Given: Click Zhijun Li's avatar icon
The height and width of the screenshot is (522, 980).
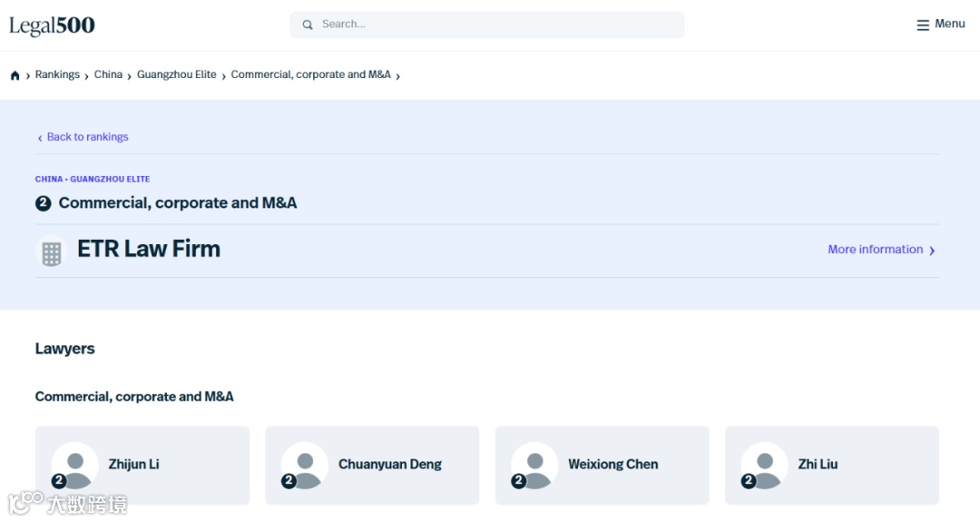Looking at the screenshot, I should point(75,466).
